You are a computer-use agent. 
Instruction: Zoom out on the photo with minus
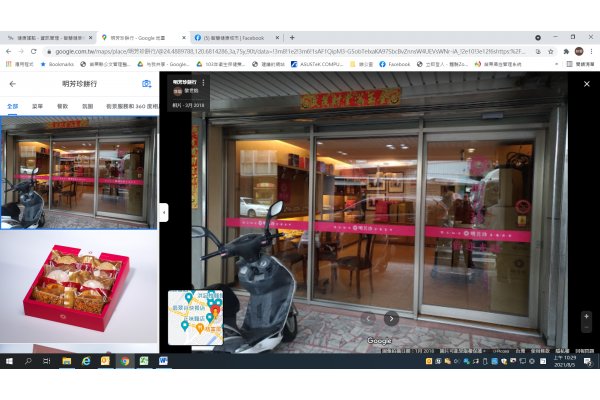[x=586, y=327]
